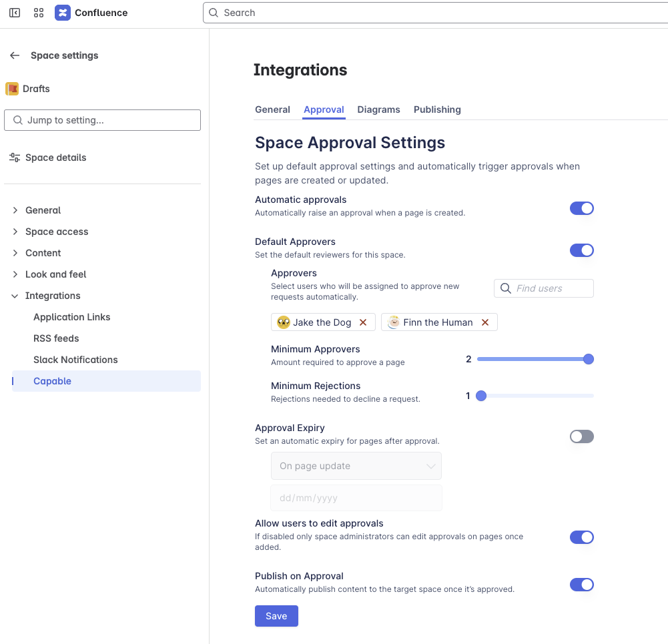Viewport: 668px width, 644px height.
Task: Open Slack Notifications in the sidebar
Action: click(x=75, y=360)
